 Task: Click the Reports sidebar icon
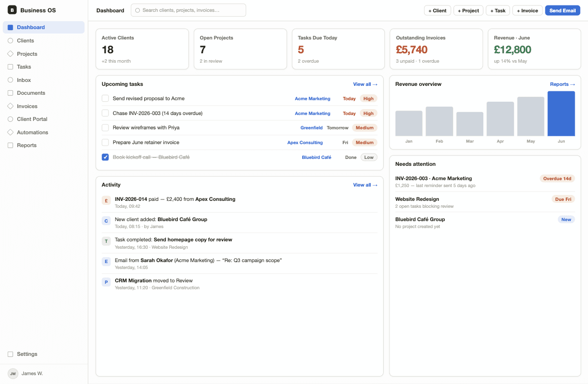(x=10, y=145)
